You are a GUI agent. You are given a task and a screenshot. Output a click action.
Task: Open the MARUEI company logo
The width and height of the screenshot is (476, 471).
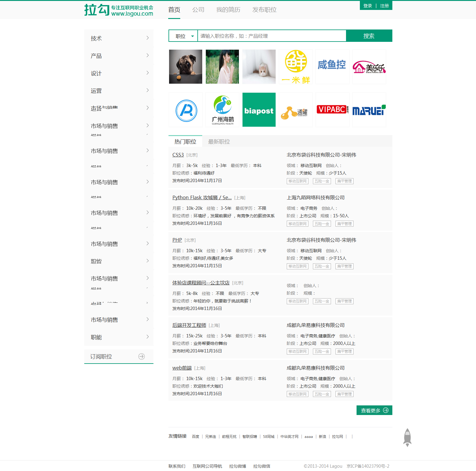(x=369, y=110)
